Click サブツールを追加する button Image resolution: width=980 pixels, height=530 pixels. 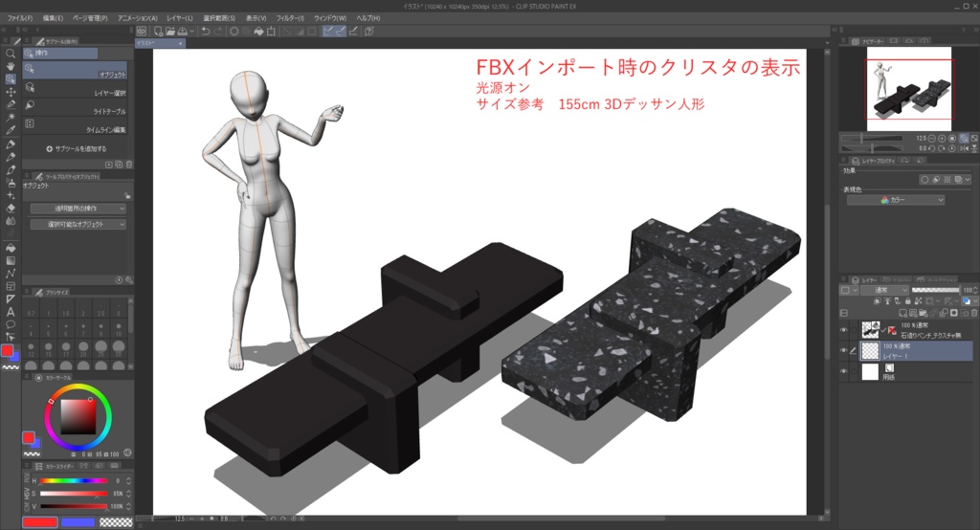point(77,148)
